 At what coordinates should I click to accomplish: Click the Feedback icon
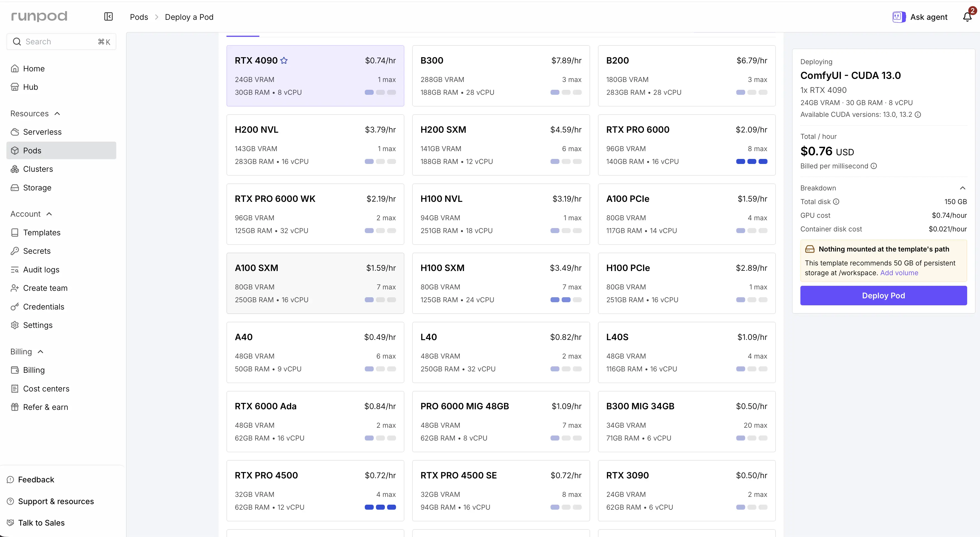[x=10, y=480]
